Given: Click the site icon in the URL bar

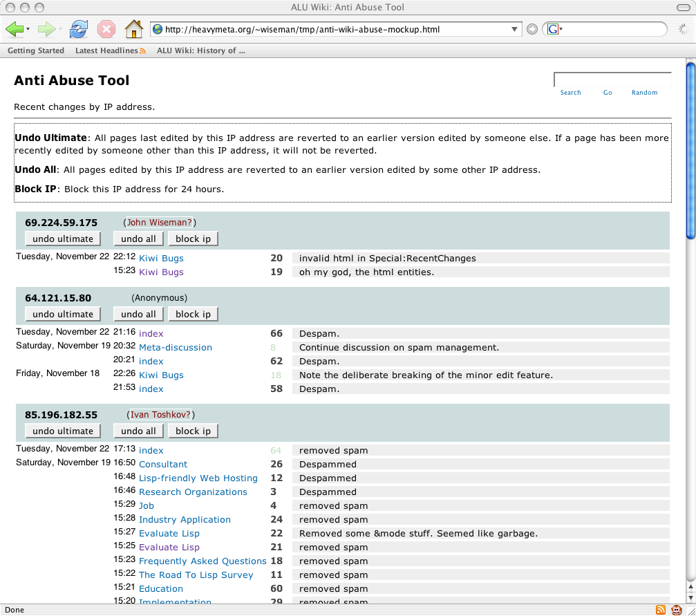Looking at the screenshot, I should [157, 29].
